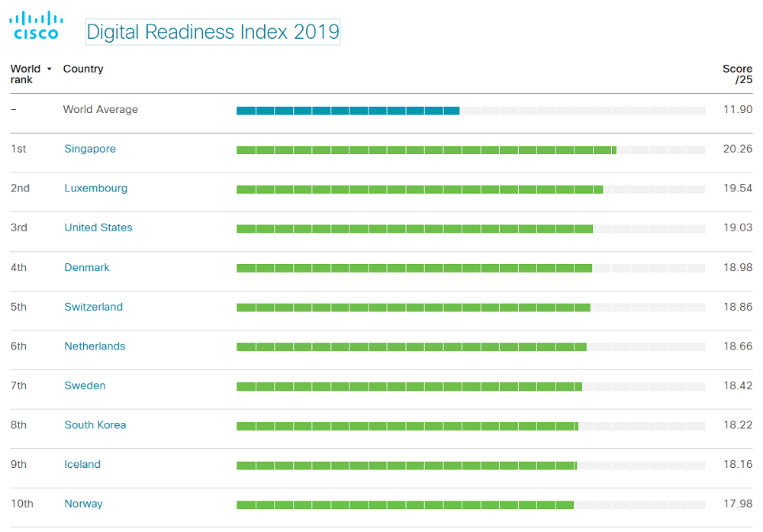This screenshot has width=763, height=532.
Task: Click Singapore's green score bar
Action: (x=427, y=150)
